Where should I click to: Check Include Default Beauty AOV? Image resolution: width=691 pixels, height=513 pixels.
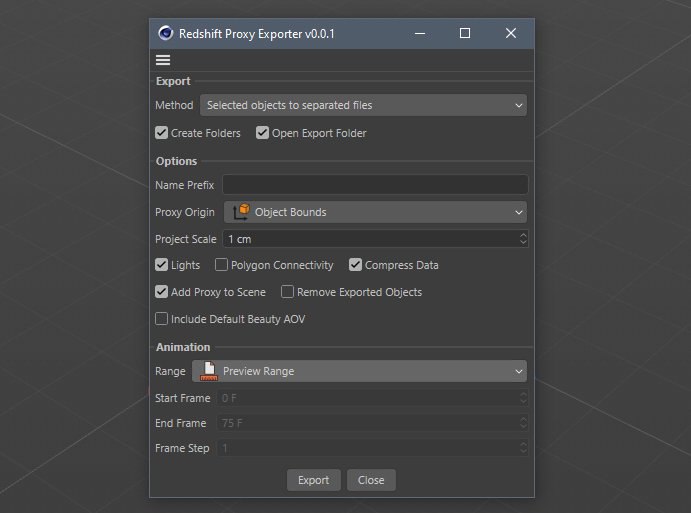161,319
